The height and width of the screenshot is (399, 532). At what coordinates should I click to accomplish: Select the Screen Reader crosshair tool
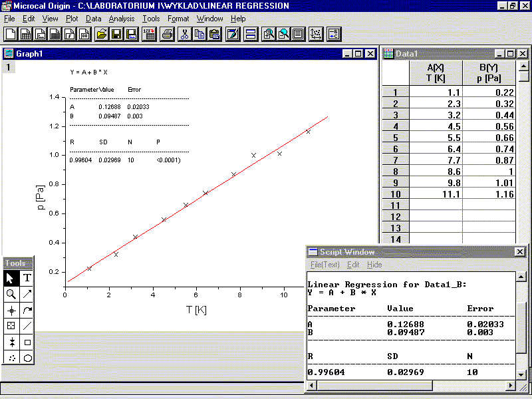(11, 310)
